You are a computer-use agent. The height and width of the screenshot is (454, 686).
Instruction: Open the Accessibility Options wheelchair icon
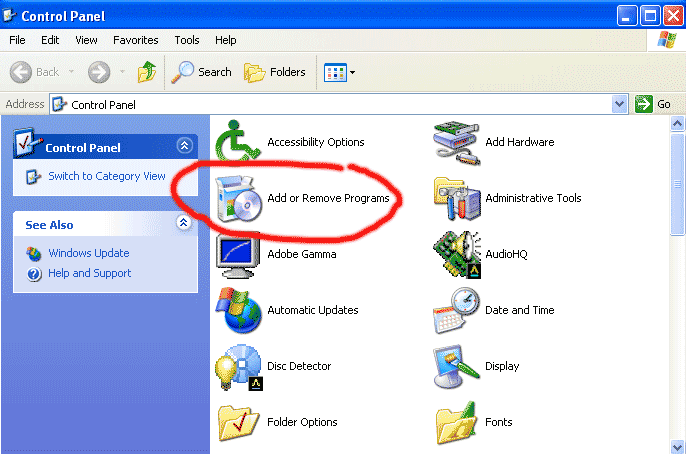click(238, 141)
